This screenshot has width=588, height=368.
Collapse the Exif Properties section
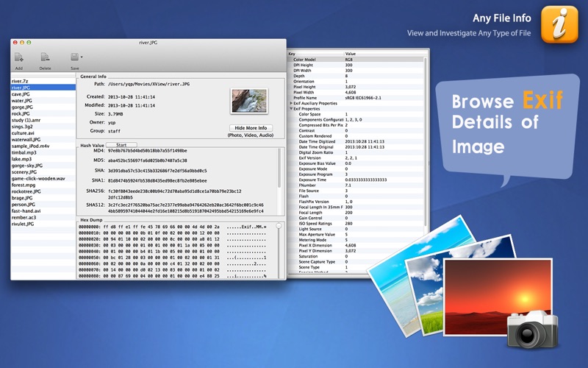(x=291, y=109)
